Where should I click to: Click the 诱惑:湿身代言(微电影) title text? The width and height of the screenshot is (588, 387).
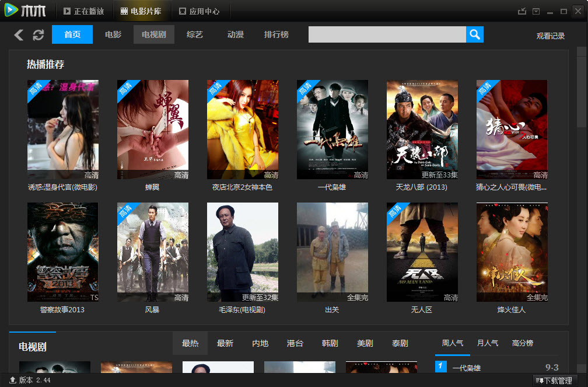click(62, 187)
